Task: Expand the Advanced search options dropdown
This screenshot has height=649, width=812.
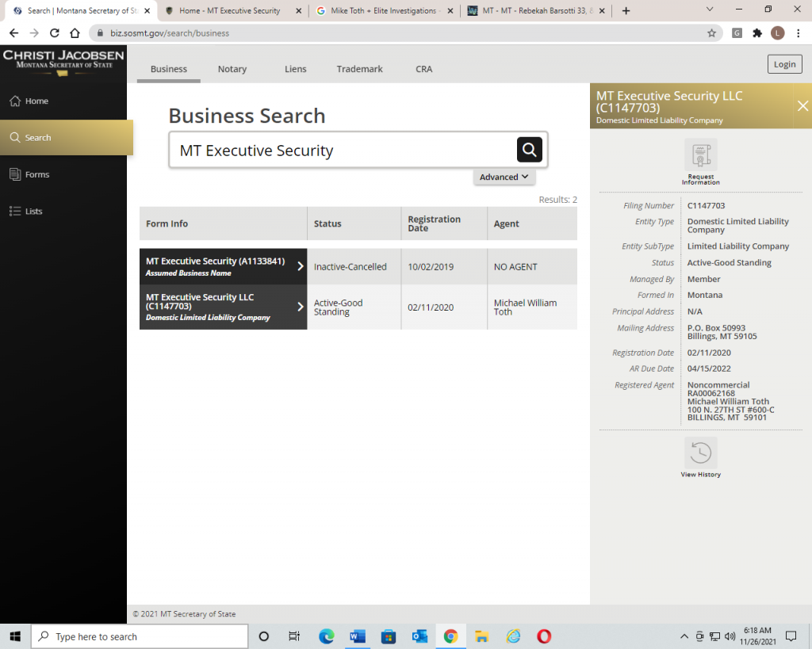Action: [504, 178]
